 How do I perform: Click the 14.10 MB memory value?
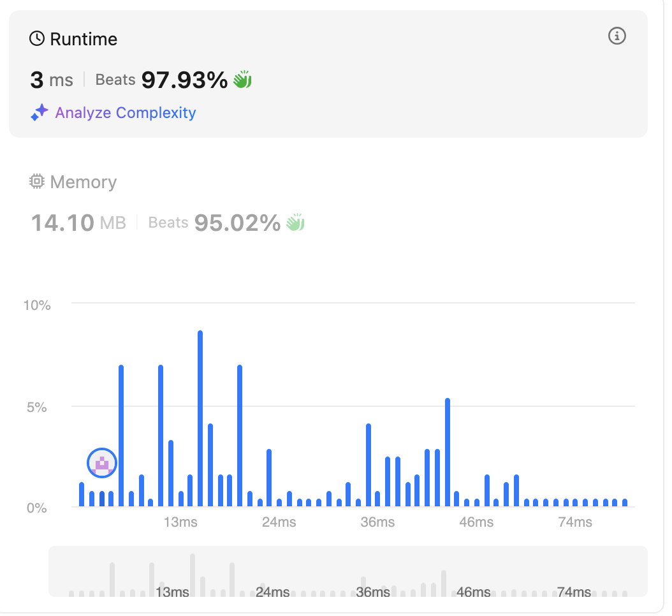(78, 223)
